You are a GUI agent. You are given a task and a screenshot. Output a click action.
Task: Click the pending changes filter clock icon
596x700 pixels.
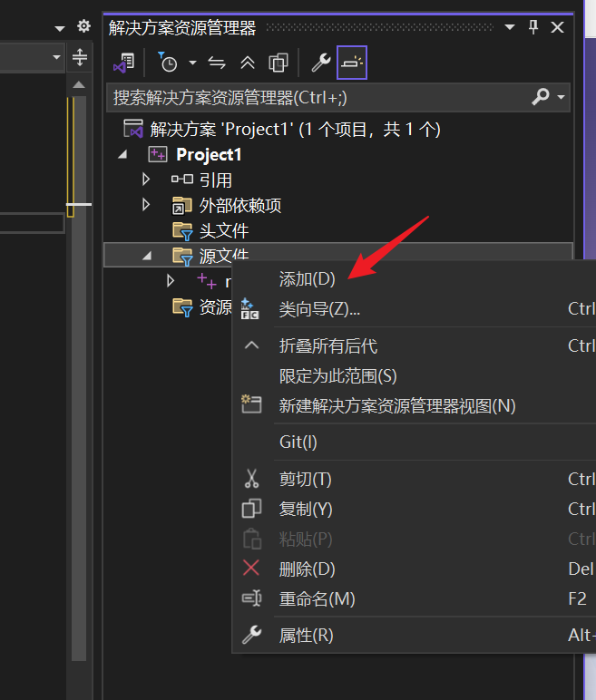tap(168, 63)
